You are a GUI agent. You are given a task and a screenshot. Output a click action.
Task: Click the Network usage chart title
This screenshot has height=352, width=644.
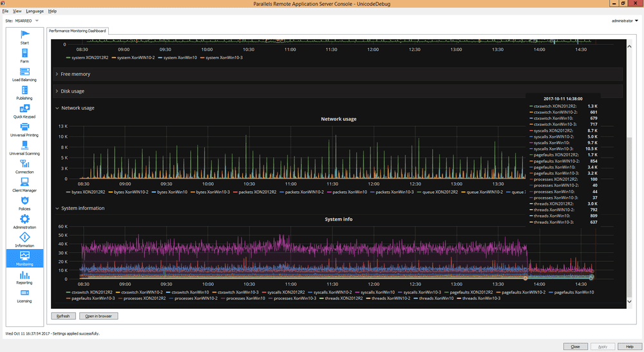pyautogui.click(x=339, y=119)
